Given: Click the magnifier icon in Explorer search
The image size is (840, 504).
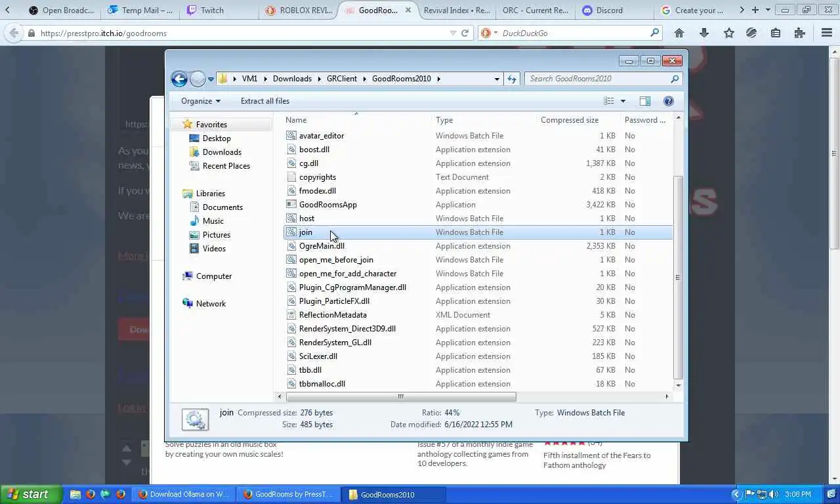Looking at the screenshot, I should pyautogui.click(x=675, y=79).
